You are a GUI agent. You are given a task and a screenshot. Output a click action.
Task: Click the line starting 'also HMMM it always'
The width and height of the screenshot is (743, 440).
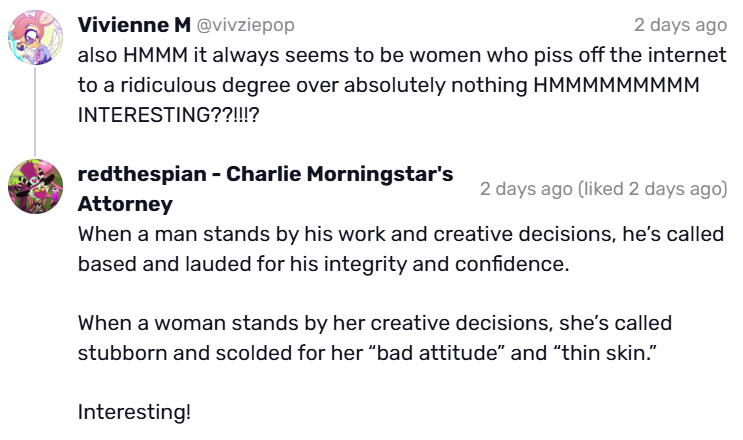point(402,55)
